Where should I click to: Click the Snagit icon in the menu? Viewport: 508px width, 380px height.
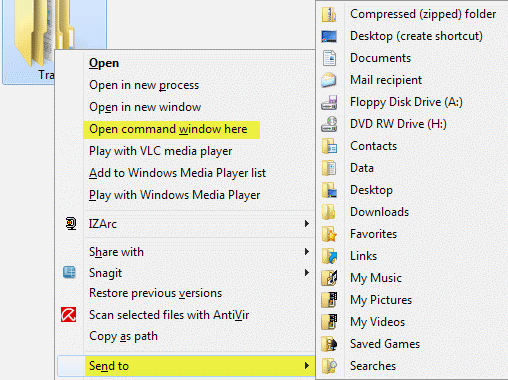pyautogui.click(x=69, y=272)
